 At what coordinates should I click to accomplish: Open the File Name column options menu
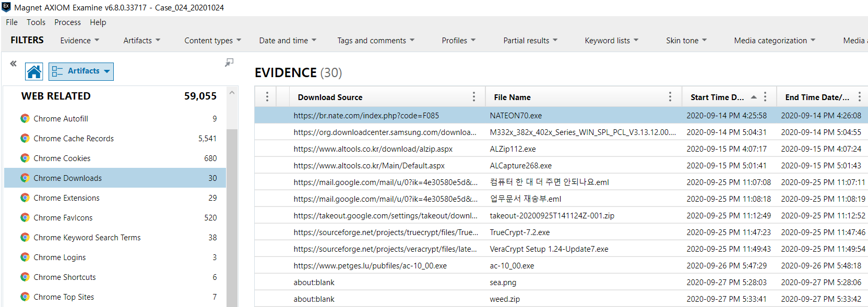tap(670, 96)
